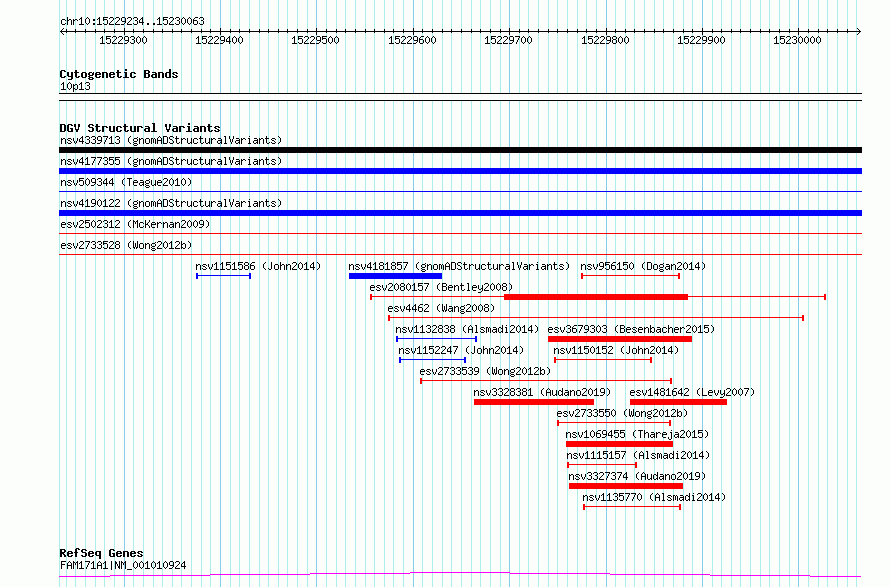Click the nsv1151586 (John2014) blue feature
890x587 pixels.
(x=224, y=276)
